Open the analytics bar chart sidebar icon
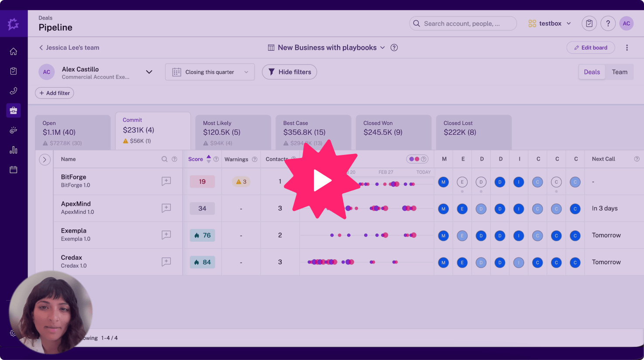 click(14, 150)
